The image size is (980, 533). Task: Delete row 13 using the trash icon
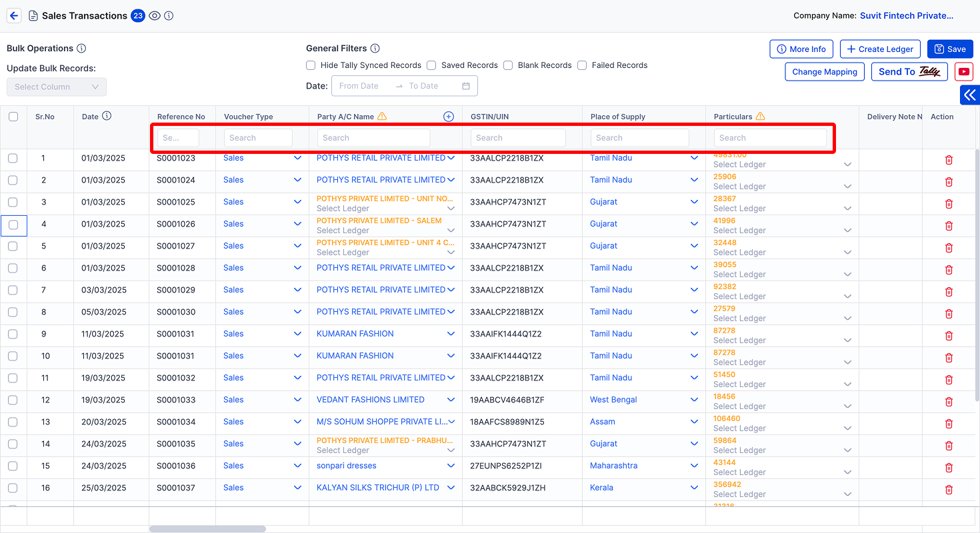[x=949, y=424]
